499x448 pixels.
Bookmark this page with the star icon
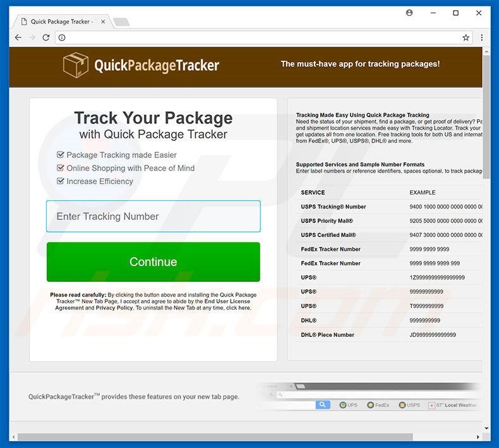click(x=466, y=37)
